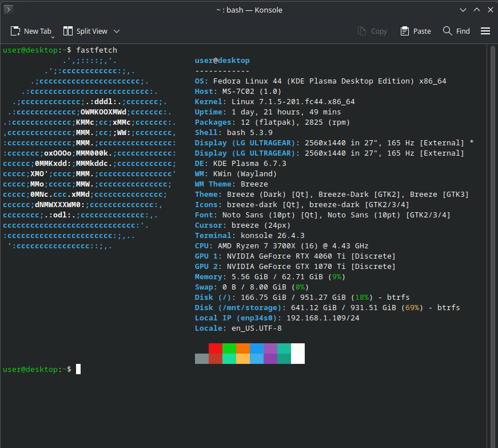Click the purple color block in top row
This screenshot has height=448, width=498.
270,348
